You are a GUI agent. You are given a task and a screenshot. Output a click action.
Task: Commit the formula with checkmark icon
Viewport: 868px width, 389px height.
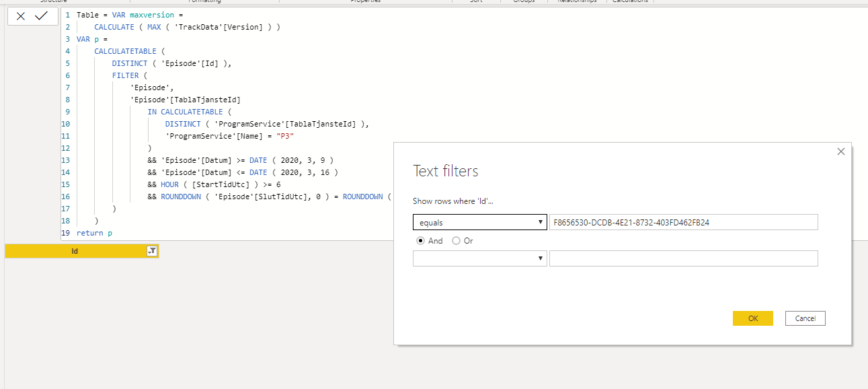point(41,15)
